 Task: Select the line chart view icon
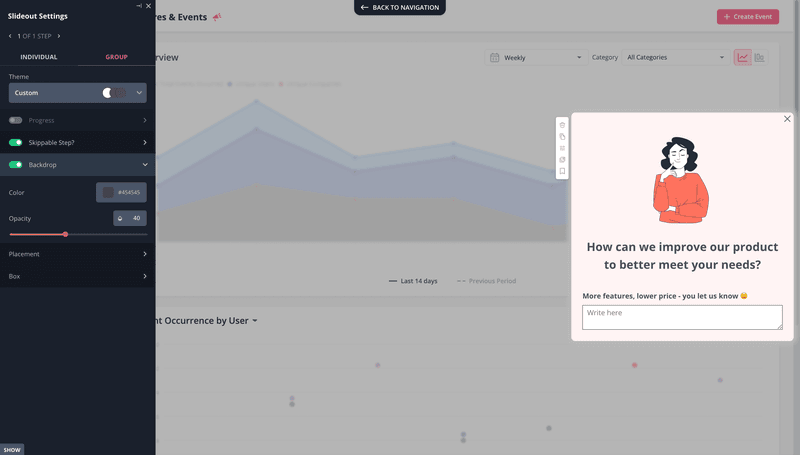742,58
